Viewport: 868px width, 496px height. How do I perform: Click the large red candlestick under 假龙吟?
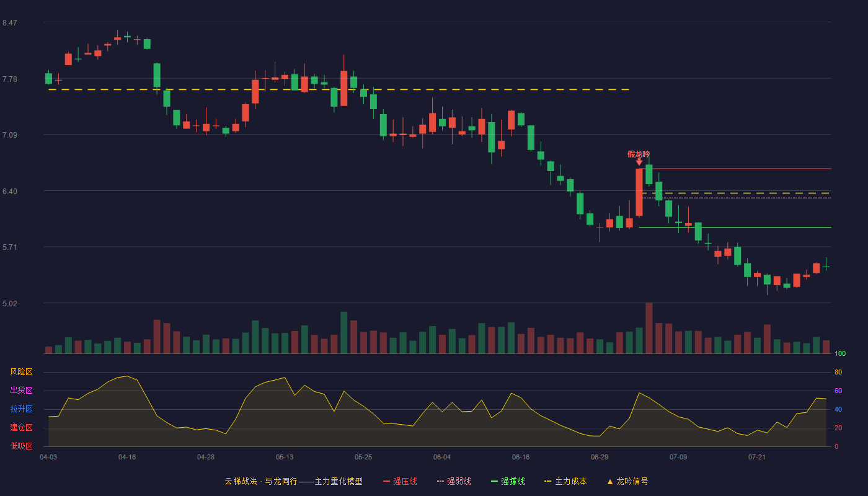(639, 192)
